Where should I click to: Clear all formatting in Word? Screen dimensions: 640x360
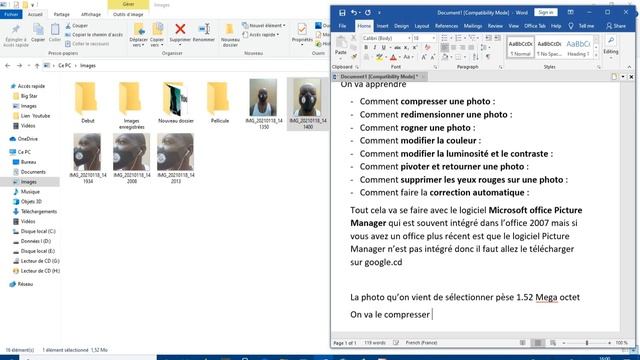click(x=427, y=47)
